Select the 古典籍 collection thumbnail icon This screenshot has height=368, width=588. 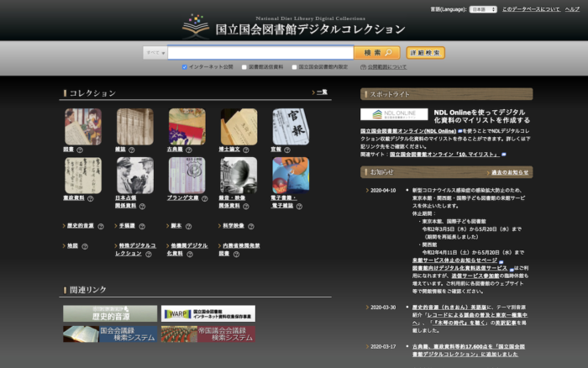tap(186, 126)
